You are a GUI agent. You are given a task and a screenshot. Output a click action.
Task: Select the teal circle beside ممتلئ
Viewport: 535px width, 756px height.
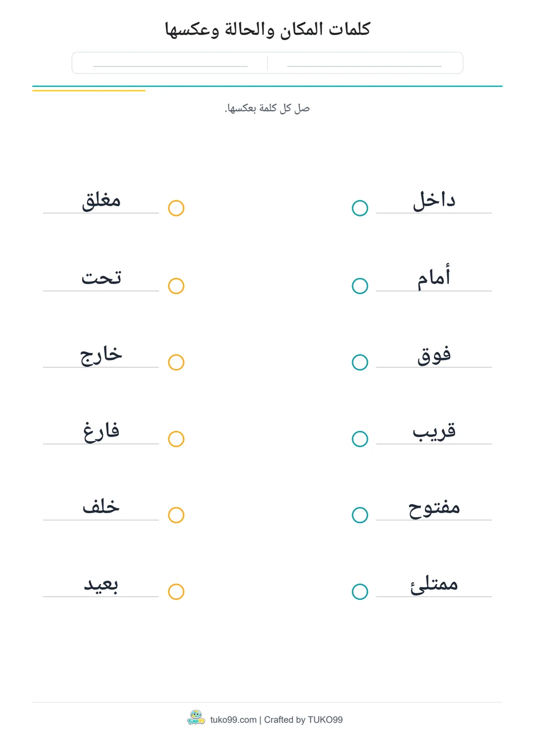[x=360, y=592]
